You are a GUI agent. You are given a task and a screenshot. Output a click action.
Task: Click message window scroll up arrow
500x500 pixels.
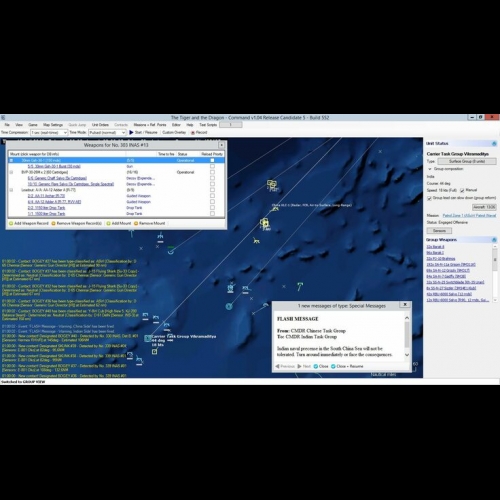(407, 318)
